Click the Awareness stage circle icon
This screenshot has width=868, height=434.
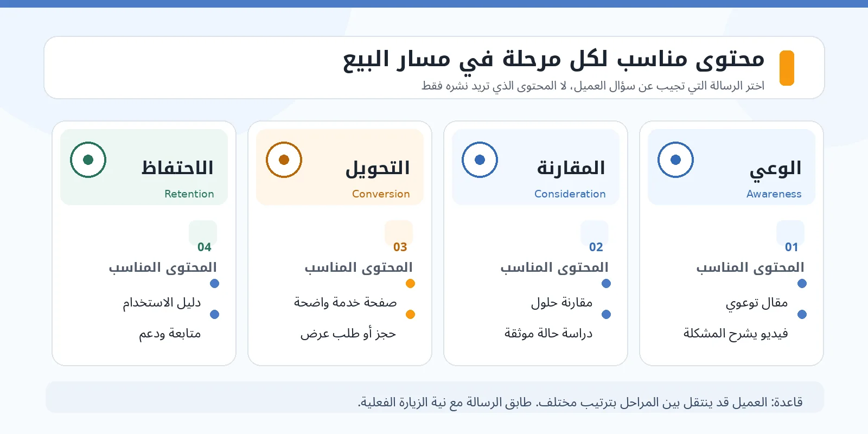click(x=675, y=159)
